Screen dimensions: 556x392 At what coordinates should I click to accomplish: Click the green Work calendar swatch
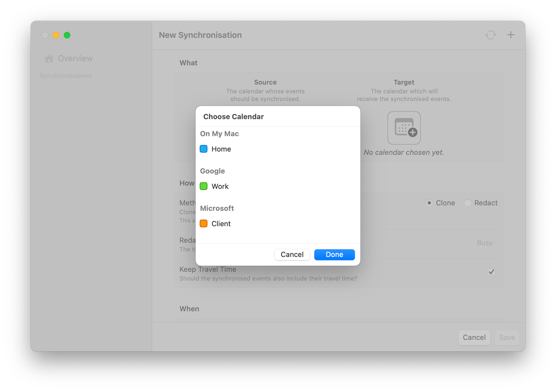coord(204,186)
